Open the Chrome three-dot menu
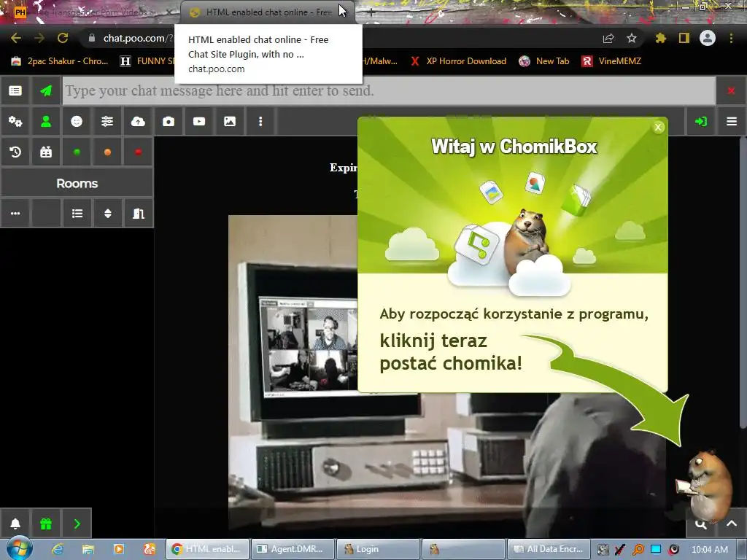The width and height of the screenshot is (747, 560). coord(731,38)
